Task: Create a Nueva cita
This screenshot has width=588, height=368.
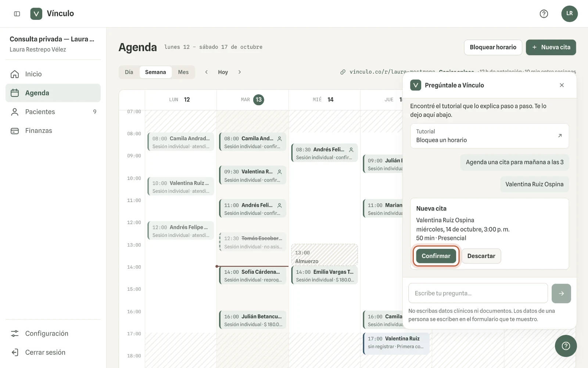Action: 551,47
